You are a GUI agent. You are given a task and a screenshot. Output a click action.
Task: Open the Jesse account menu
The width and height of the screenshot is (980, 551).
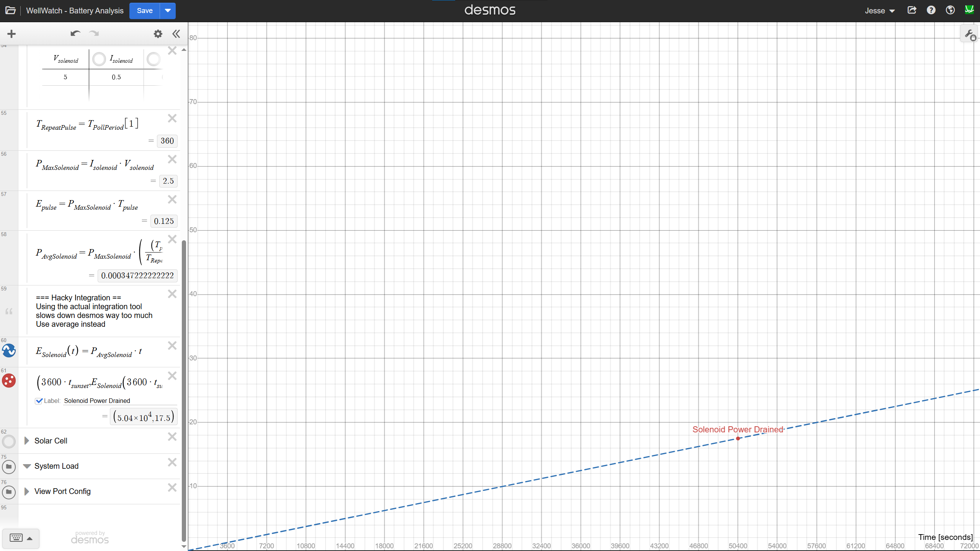[880, 11]
